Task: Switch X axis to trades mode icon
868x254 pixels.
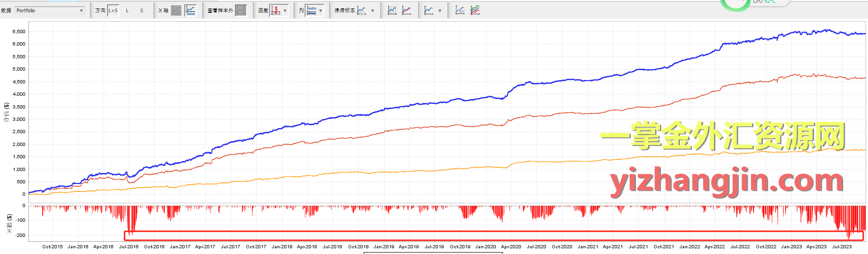Action: click(x=176, y=10)
